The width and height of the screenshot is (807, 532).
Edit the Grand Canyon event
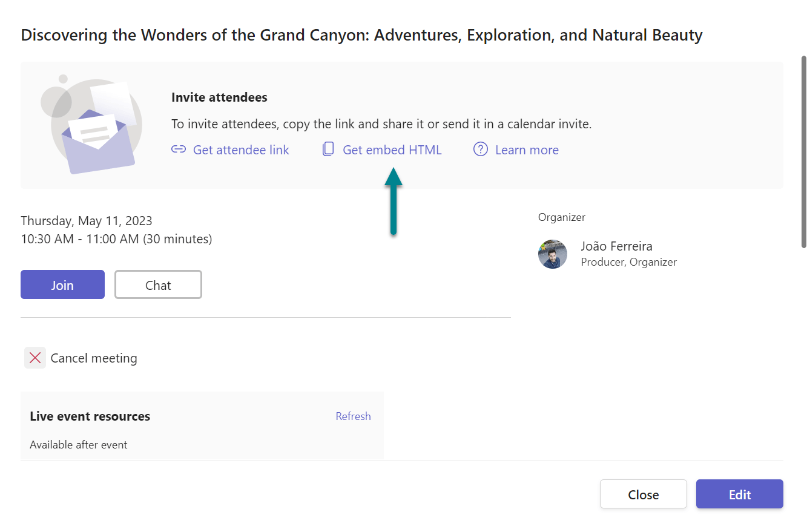pyautogui.click(x=739, y=494)
